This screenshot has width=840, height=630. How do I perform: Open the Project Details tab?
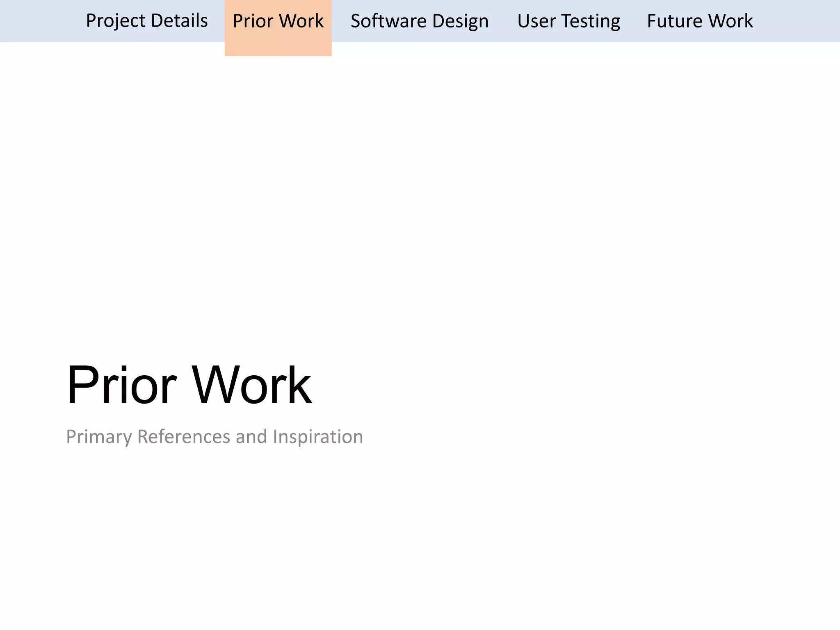146,21
